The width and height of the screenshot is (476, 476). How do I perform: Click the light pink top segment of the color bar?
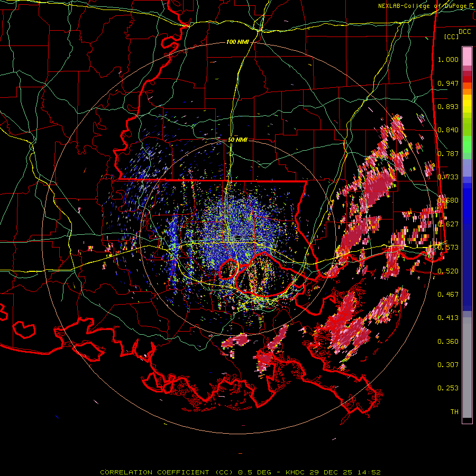(467, 57)
